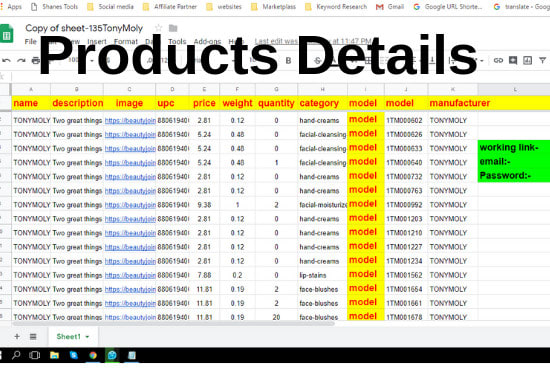Open Gmail bookmark
Image resolution: width=550 pixels, height=370 pixels.
[390, 7]
